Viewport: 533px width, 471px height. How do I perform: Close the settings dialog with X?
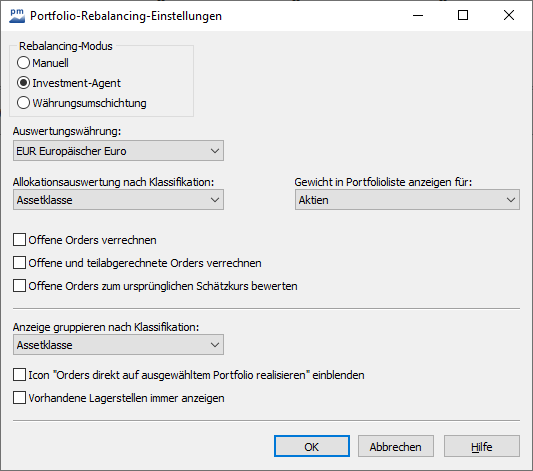coord(509,15)
